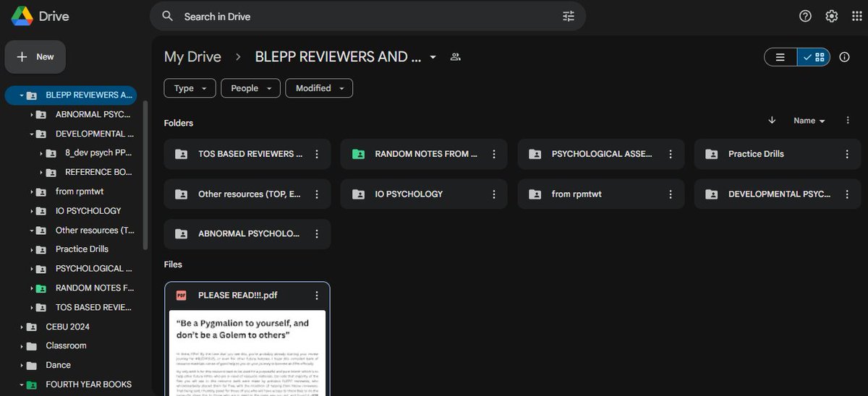Open more actions for PLEASE READ!!!.pdf
Screen dimensions: 868x396
point(317,296)
